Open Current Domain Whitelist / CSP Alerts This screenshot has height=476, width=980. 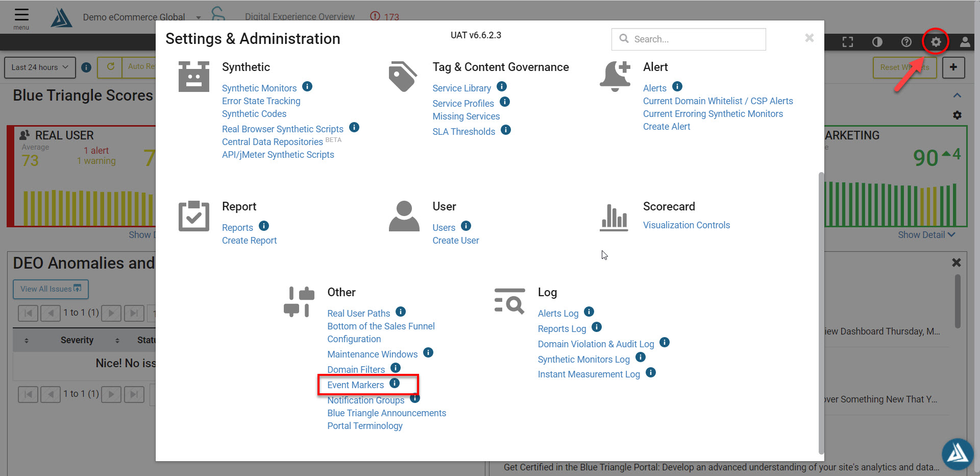coord(718,101)
